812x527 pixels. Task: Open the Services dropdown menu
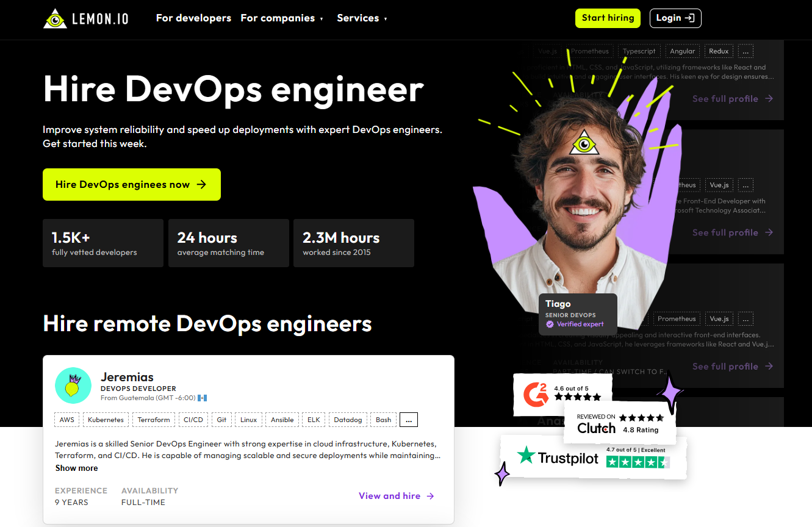coord(362,18)
